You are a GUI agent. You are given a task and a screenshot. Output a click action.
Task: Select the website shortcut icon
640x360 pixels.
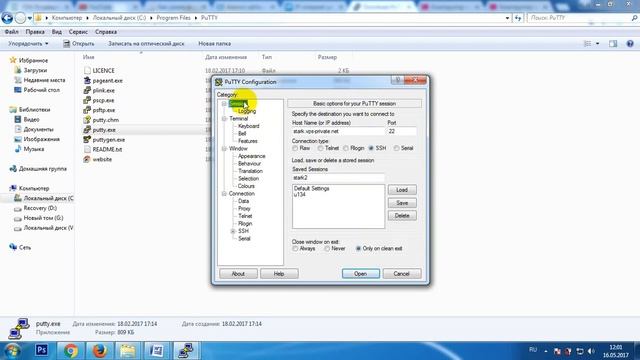click(87, 159)
